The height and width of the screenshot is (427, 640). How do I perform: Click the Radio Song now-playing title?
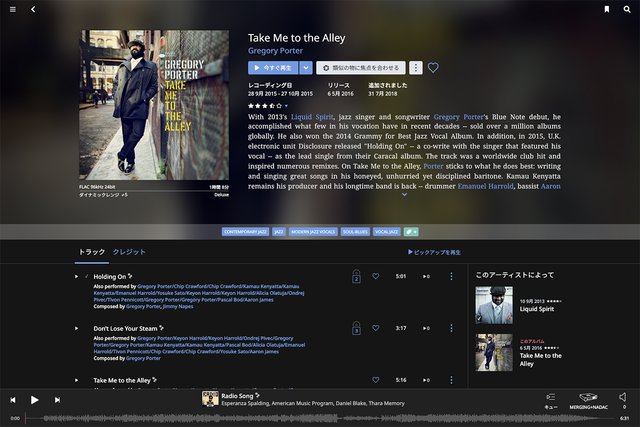coord(237,396)
